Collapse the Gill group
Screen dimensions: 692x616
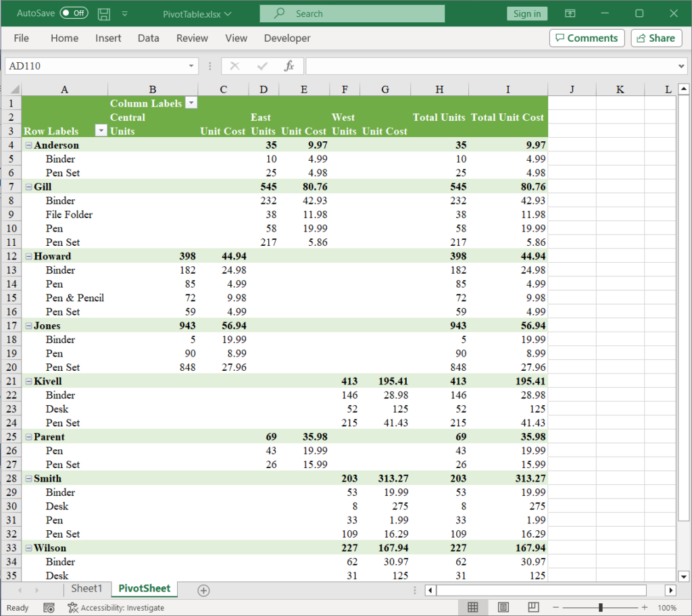click(x=27, y=186)
